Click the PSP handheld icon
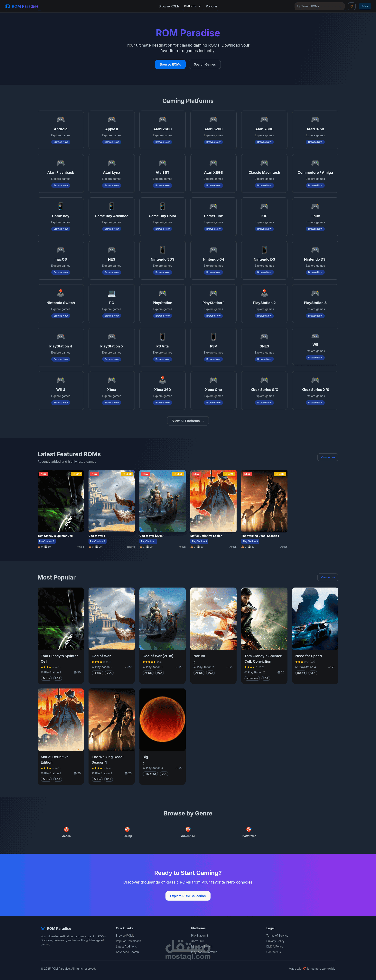 coord(213,337)
